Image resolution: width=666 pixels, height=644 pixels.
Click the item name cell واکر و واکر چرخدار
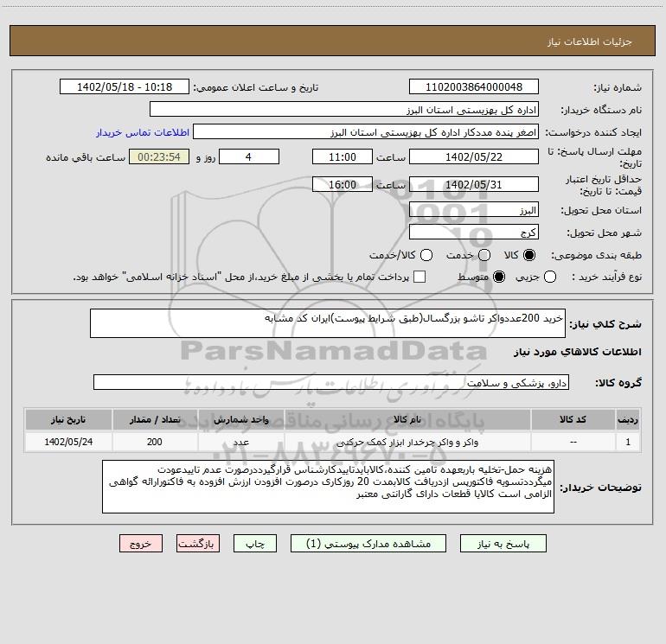pos(407,442)
